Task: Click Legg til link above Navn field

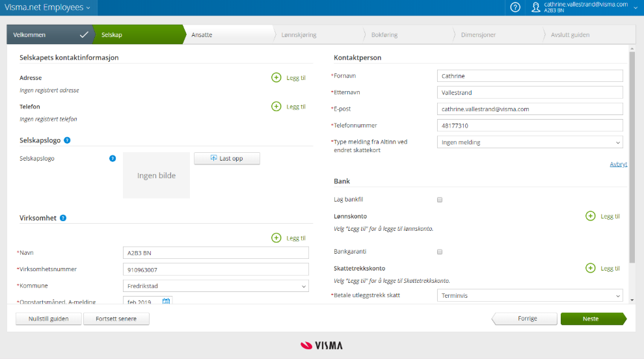Action: coord(296,238)
